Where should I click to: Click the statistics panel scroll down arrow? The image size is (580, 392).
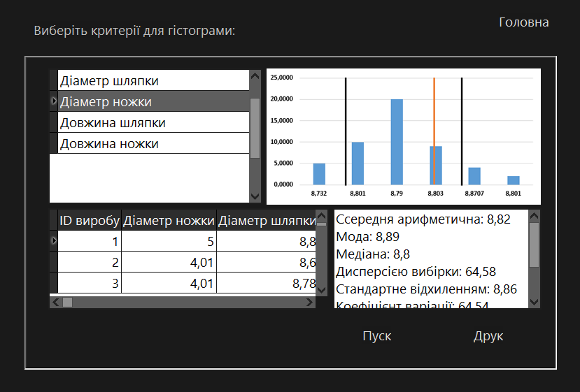(x=535, y=302)
